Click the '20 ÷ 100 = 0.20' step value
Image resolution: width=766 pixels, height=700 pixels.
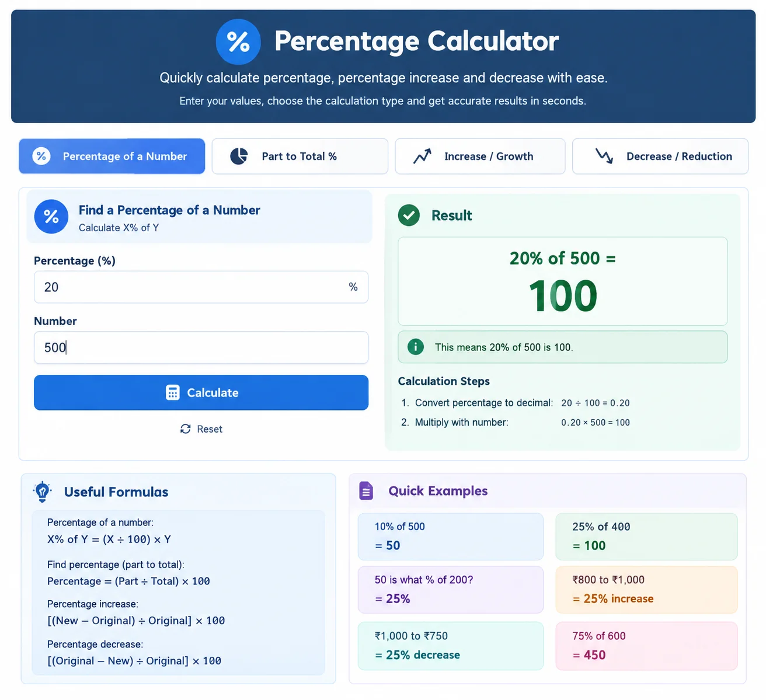[596, 403]
